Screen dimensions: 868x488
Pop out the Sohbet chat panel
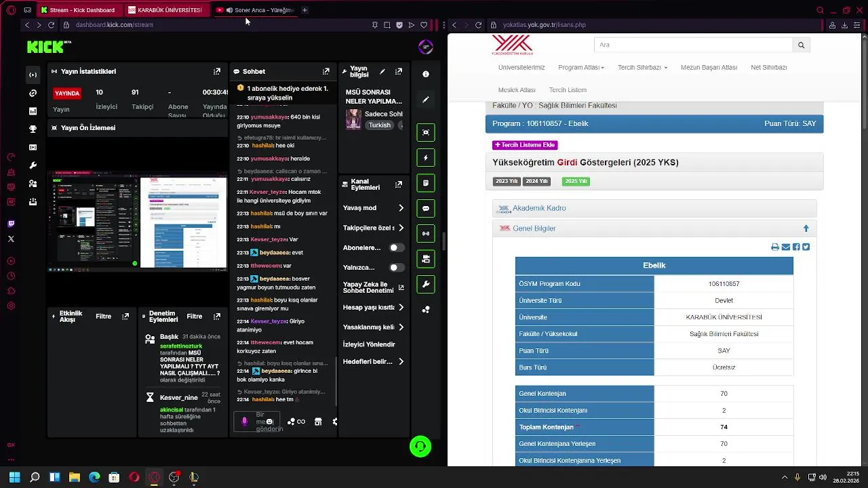[x=326, y=71]
